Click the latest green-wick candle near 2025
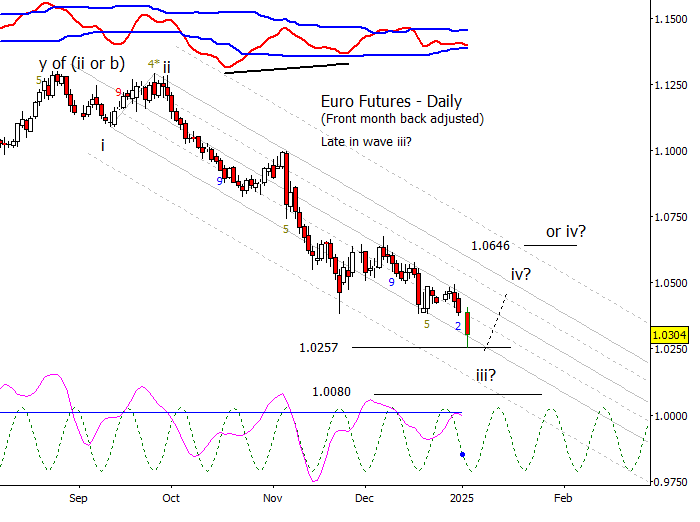Screen dimensions: 700x522 (x=467, y=324)
